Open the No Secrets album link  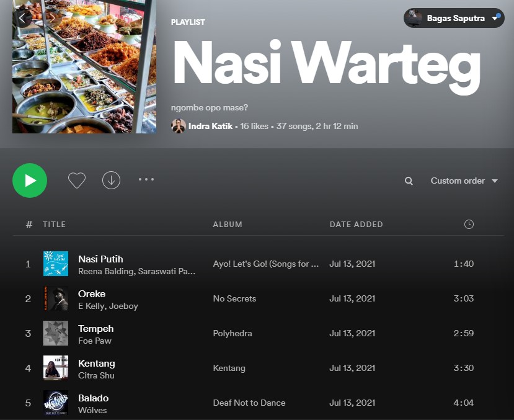point(234,298)
